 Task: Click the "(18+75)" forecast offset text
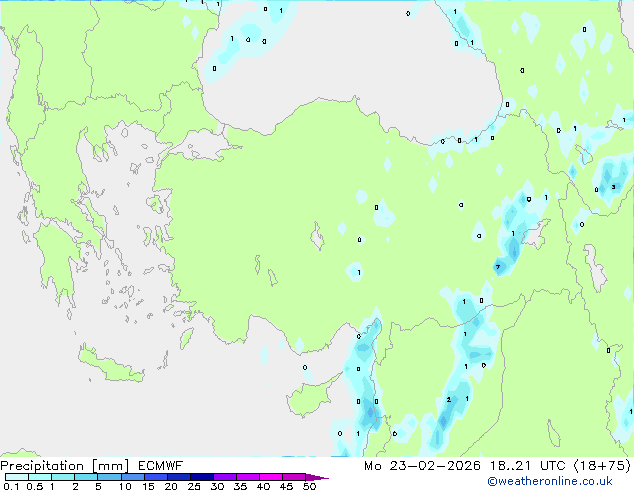pos(602,466)
